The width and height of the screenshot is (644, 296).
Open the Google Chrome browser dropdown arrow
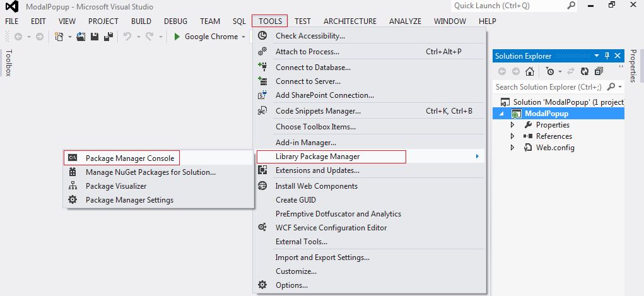243,37
